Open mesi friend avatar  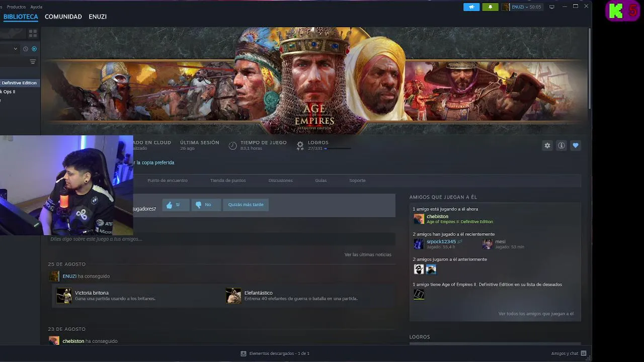pos(488,244)
